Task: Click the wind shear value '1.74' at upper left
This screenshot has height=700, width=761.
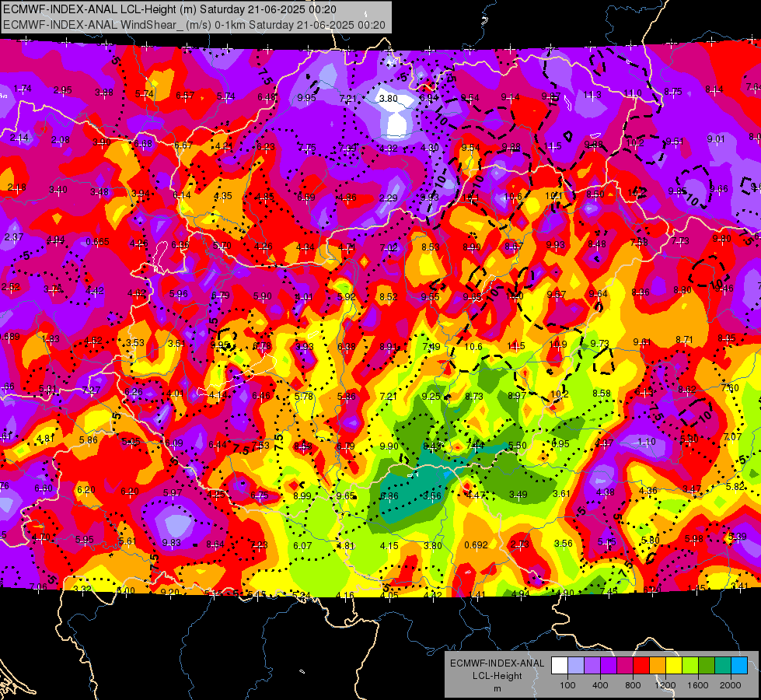Action: click(23, 89)
